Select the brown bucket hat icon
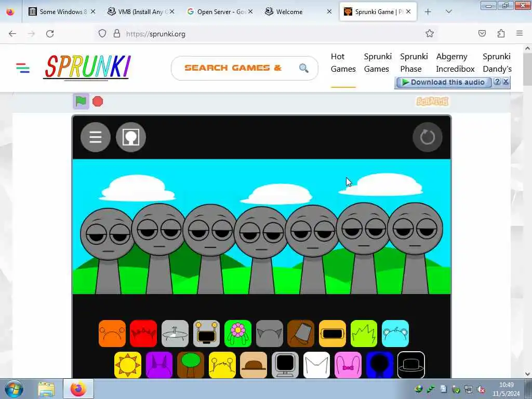The image size is (532, 399). click(301, 334)
